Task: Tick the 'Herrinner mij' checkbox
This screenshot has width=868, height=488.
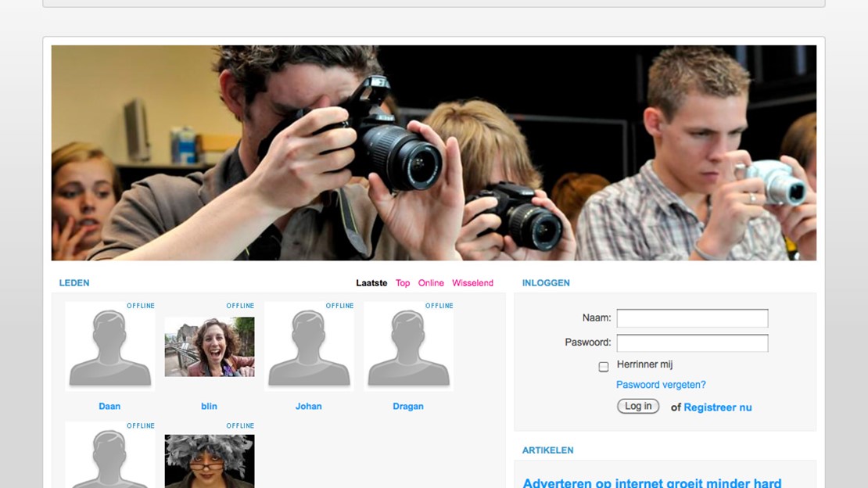Action: point(604,367)
